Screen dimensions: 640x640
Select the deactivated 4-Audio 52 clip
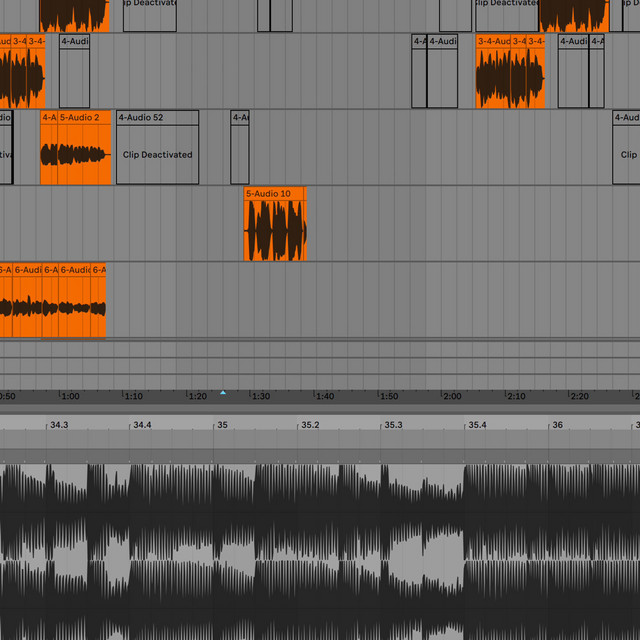tap(158, 147)
